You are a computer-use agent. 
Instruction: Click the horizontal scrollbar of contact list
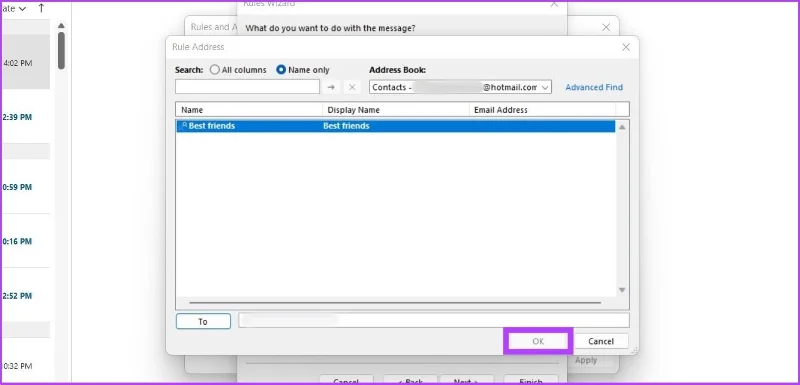(x=395, y=302)
